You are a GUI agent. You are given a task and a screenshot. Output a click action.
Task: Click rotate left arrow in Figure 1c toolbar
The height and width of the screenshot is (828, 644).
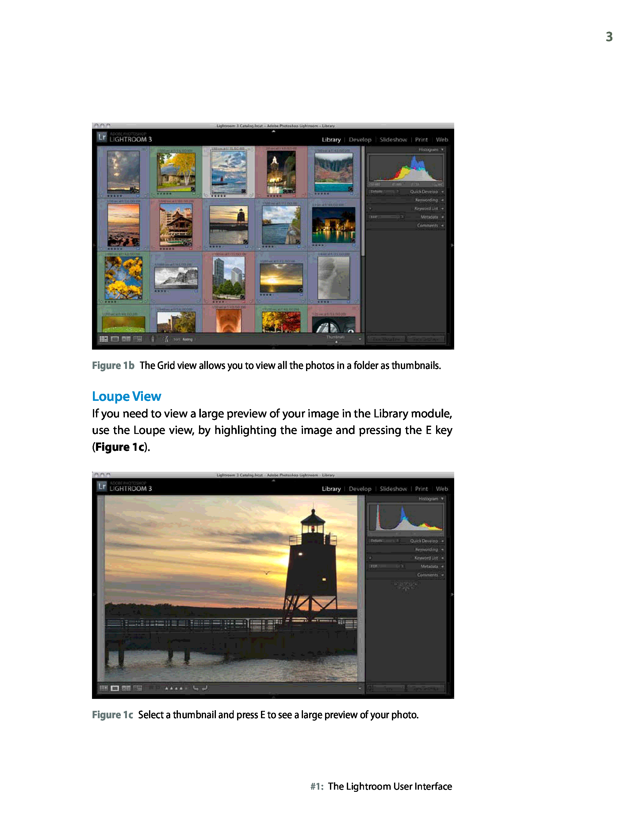tap(196, 688)
